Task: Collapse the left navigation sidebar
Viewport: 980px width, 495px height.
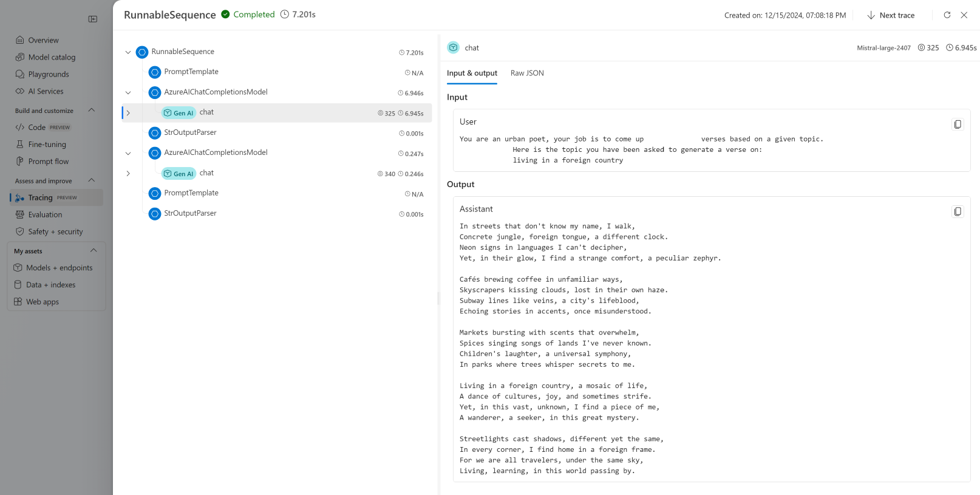Action: pyautogui.click(x=93, y=19)
